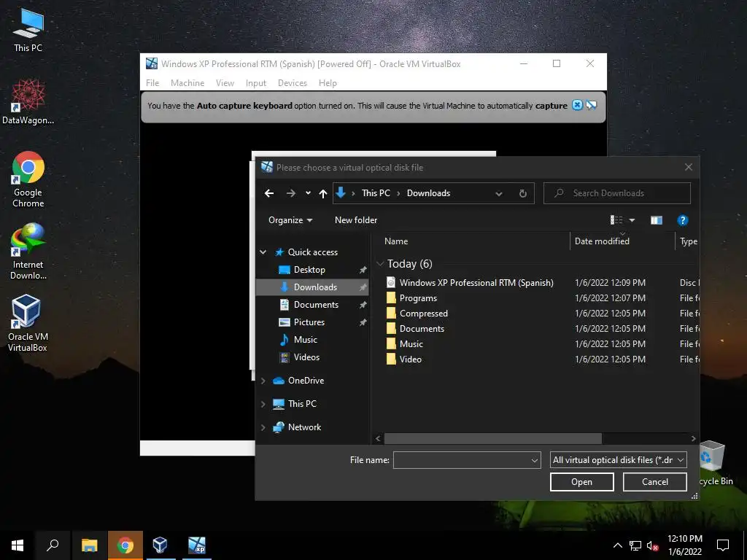Open recent locations dropdown
747x560 pixels.
point(308,193)
